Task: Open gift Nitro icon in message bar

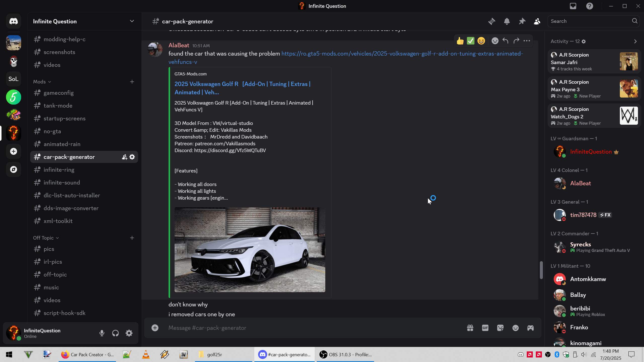Action: coord(470,328)
